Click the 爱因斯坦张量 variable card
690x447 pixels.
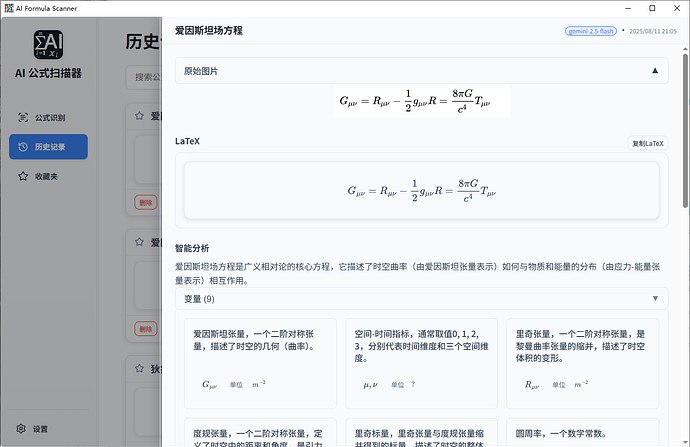click(x=260, y=363)
